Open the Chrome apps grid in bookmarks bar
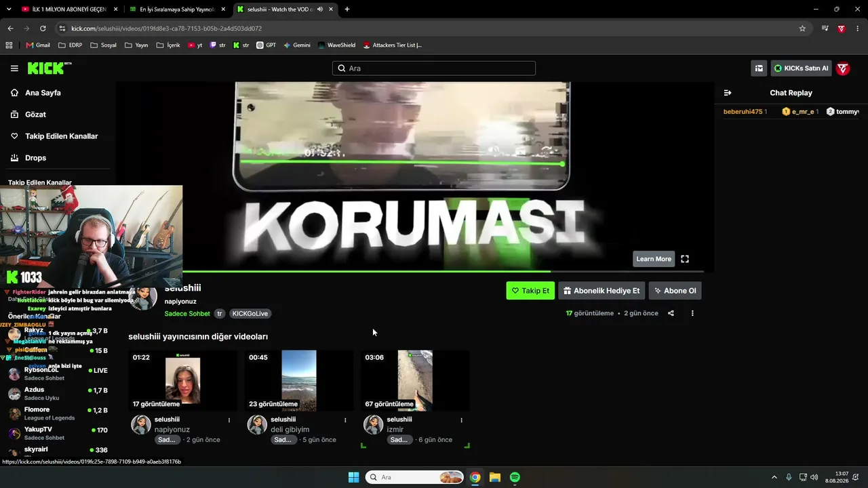The height and width of the screenshot is (488, 868). [9, 45]
